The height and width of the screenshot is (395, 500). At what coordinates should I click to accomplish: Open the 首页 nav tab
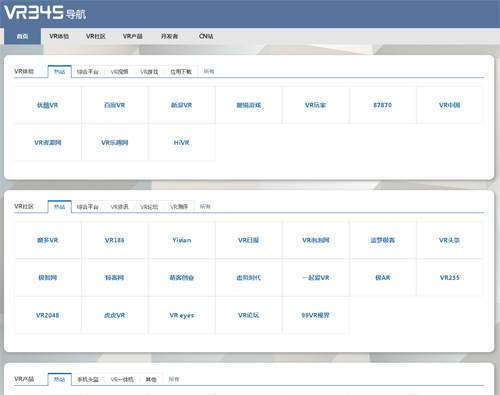point(22,36)
